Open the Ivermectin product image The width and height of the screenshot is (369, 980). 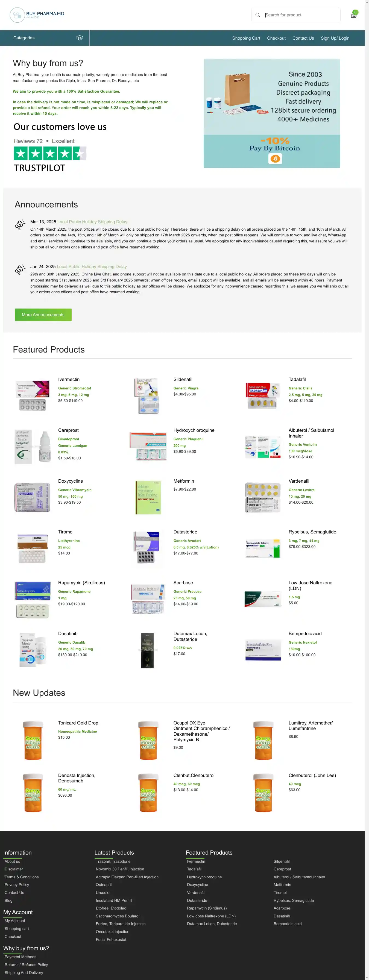tap(32, 396)
